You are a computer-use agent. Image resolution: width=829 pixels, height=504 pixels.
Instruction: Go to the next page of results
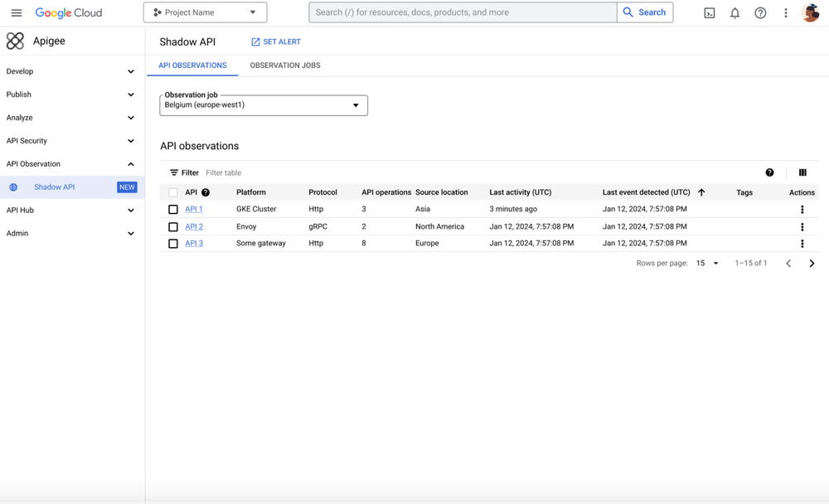(812, 264)
